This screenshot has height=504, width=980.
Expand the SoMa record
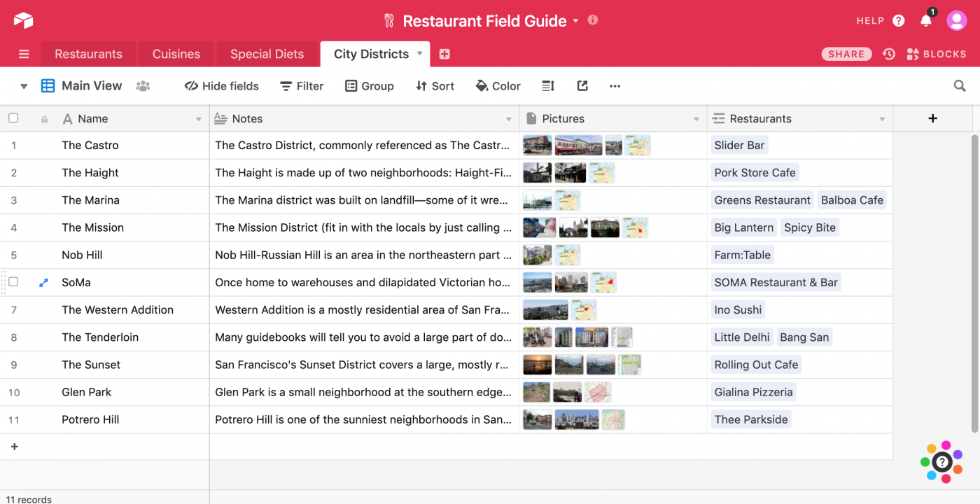pos(43,283)
